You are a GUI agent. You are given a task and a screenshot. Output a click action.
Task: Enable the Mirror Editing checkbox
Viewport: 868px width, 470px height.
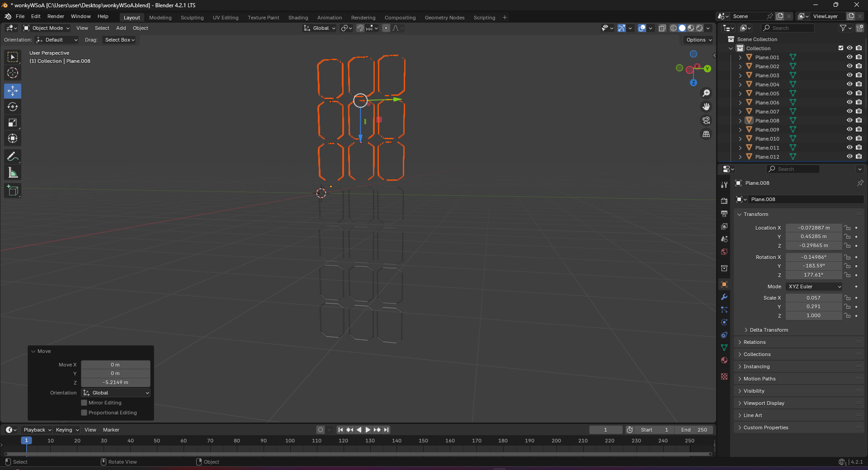click(x=84, y=403)
